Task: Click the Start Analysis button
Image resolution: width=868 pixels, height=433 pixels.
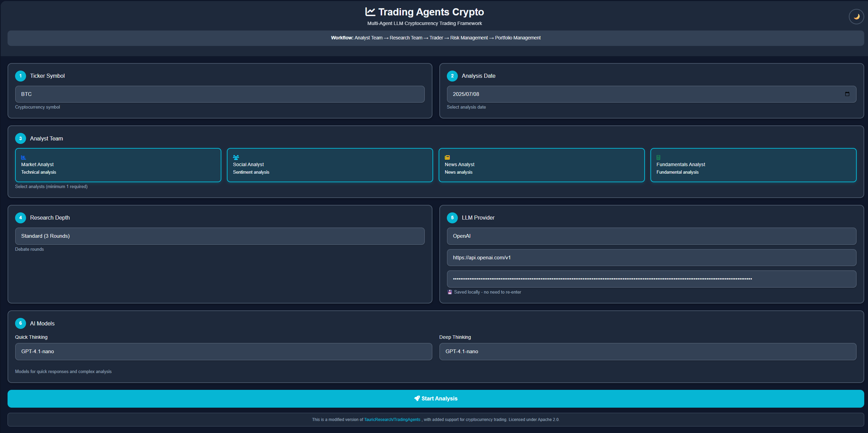Action: (x=436, y=398)
